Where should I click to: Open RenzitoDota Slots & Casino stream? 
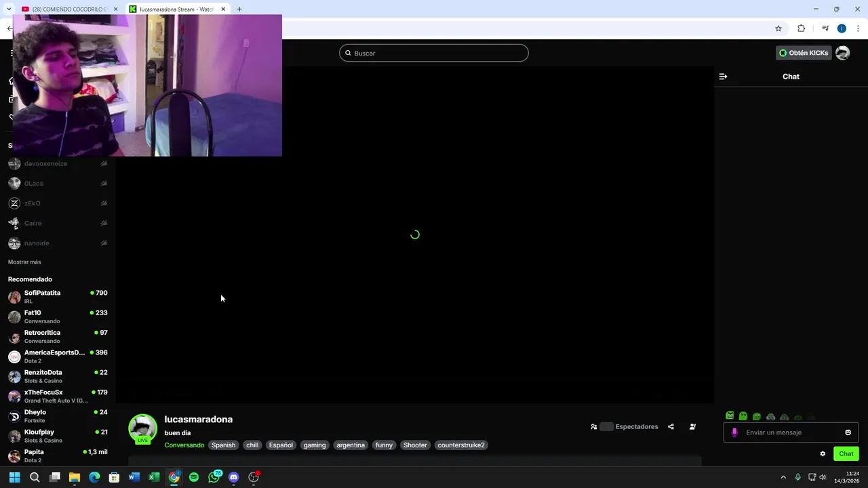pos(58,376)
